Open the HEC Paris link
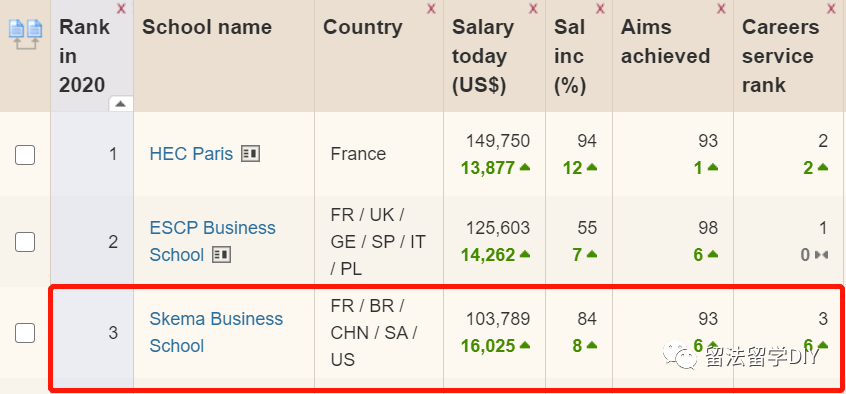 point(191,154)
